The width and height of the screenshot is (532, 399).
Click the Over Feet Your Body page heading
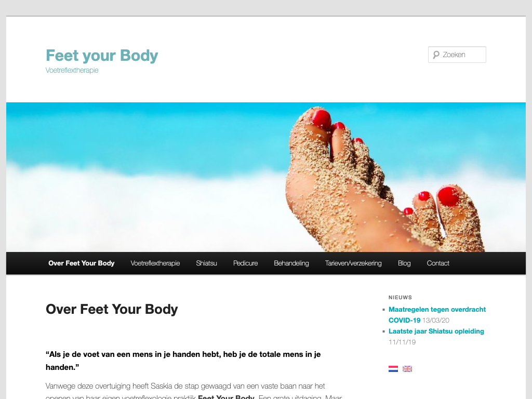tap(112, 309)
